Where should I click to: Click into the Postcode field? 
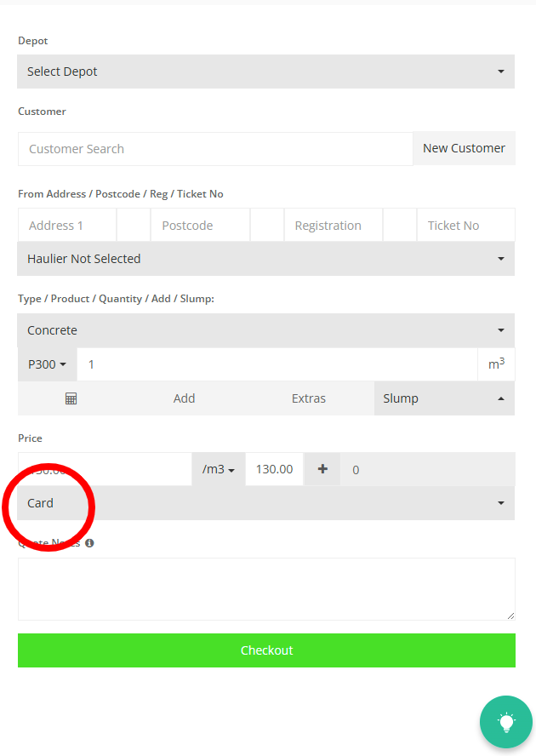pyautogui.click(x=200, y=226)
